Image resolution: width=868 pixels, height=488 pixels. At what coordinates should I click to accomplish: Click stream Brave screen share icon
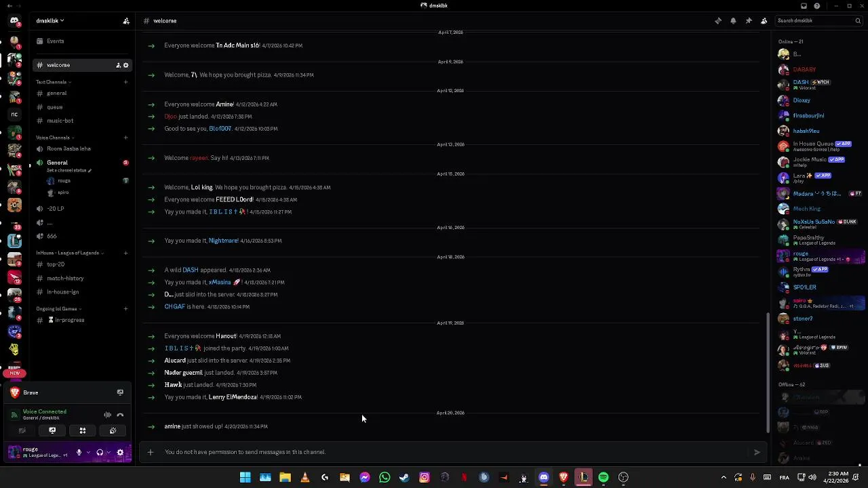pos(120,392)
